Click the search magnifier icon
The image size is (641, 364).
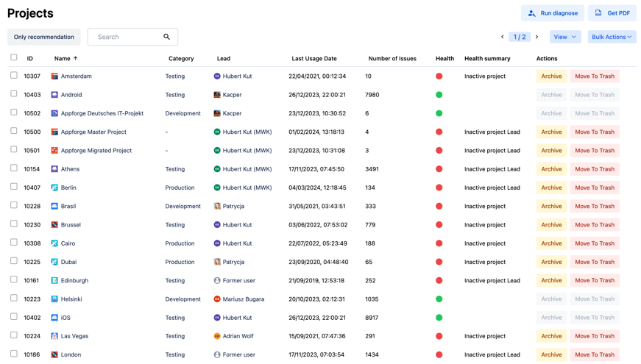click(x=167, y=37)
